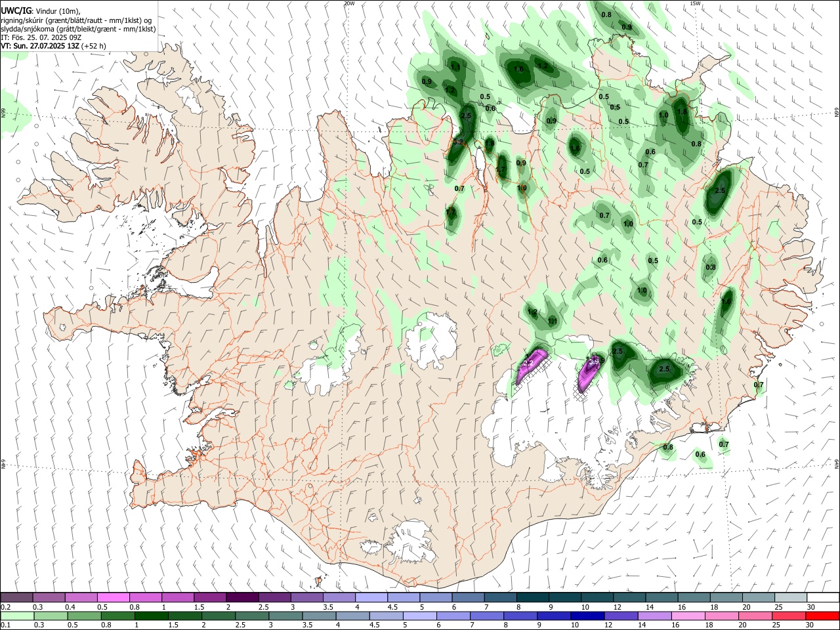Viewport: 840px width, 630px height.
Task: Click the 'slydda/snjókoma (grátt/bleikt/grænt - mm/1klst)' line
Action: 78,29
